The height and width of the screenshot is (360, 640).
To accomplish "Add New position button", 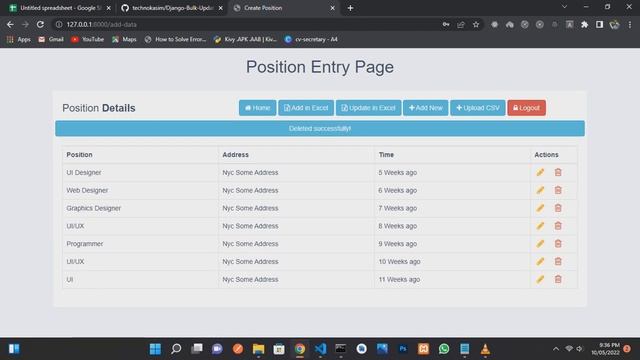I will (x=426, y=108).
